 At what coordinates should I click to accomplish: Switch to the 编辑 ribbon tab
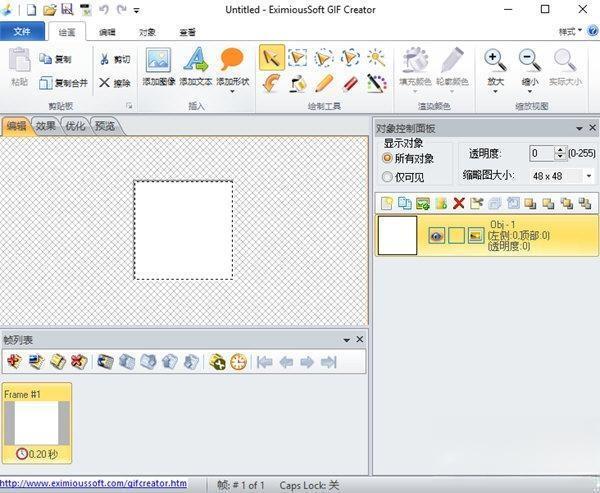(x=107, y=32)
